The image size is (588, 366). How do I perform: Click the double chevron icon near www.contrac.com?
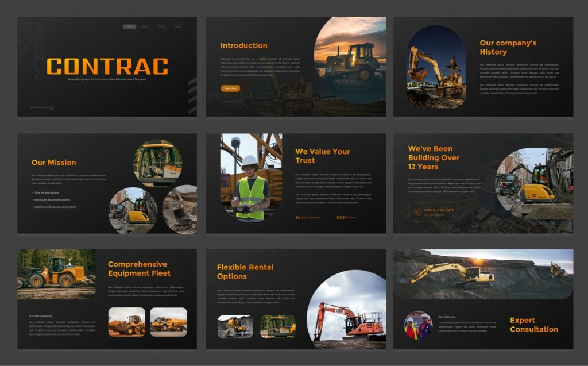pos(52,108)
